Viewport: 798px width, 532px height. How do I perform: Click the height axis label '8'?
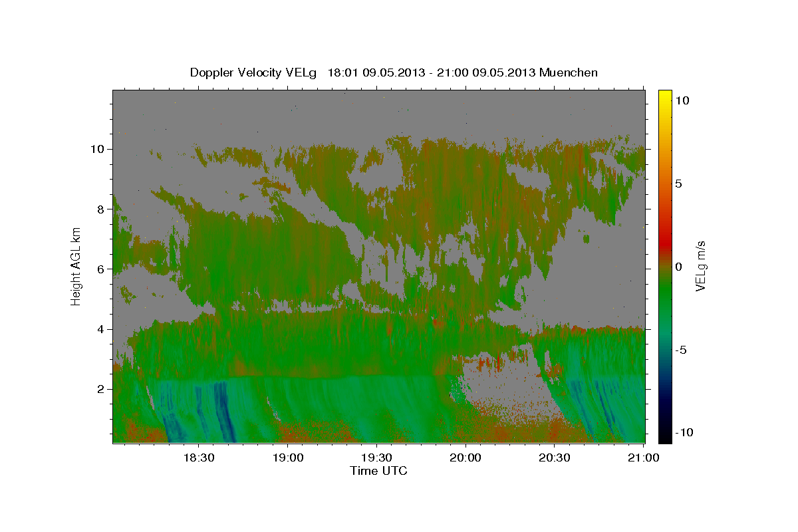coord(100,209)
